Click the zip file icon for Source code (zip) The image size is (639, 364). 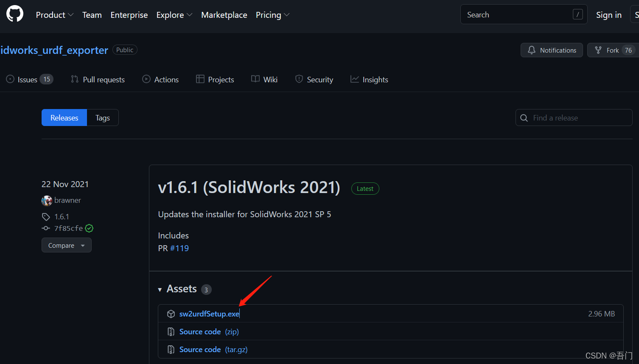171,332
